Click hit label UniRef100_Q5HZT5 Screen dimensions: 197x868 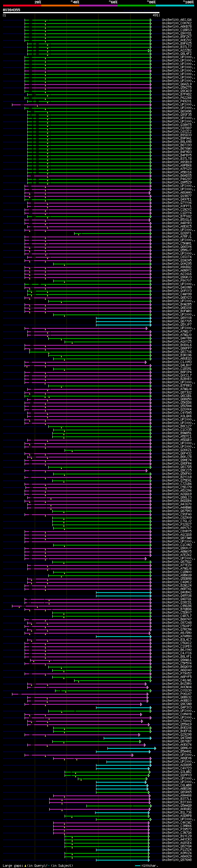click(x=177, y=88)
